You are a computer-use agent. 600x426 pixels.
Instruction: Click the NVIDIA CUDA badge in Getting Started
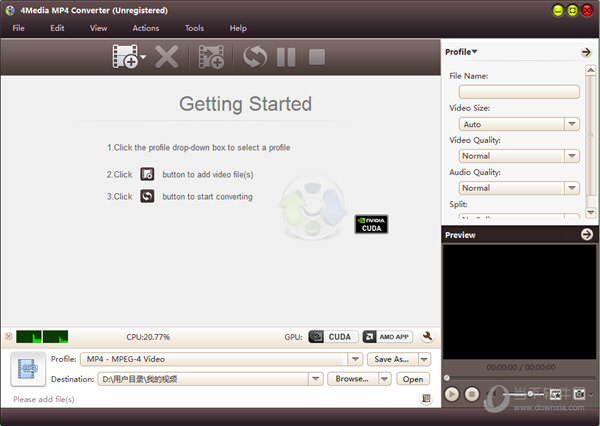(x=371, y=224)
